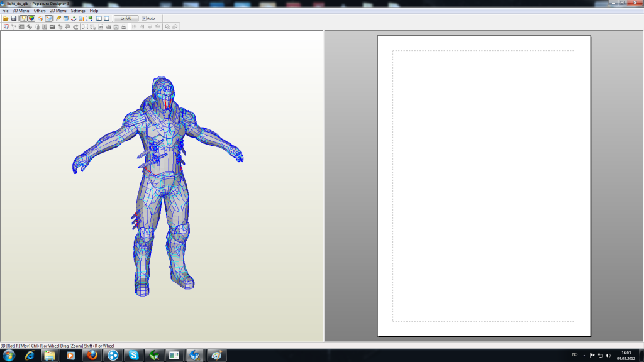Click the blank paper sheet in 2D view
This screenshot has height=362, width=644.
coord(484,186)
